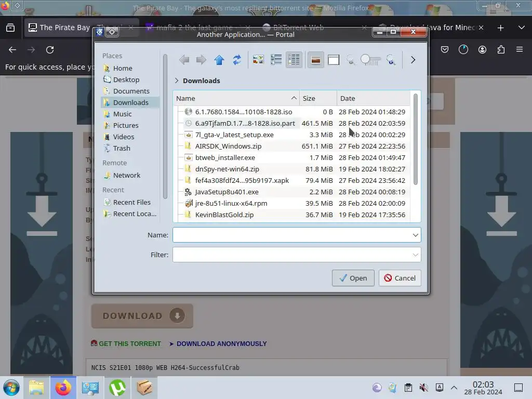Toggle inline thumbnail previews button
Image resolution: width=532 pixels, height=399 pixels.
pyautogui.click(x=315, y=60)
